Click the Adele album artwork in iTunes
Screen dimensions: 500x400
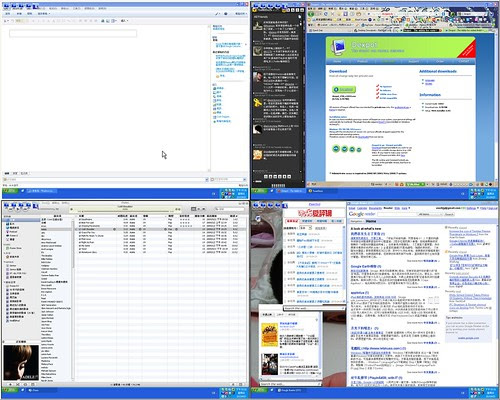coord(21,363)
